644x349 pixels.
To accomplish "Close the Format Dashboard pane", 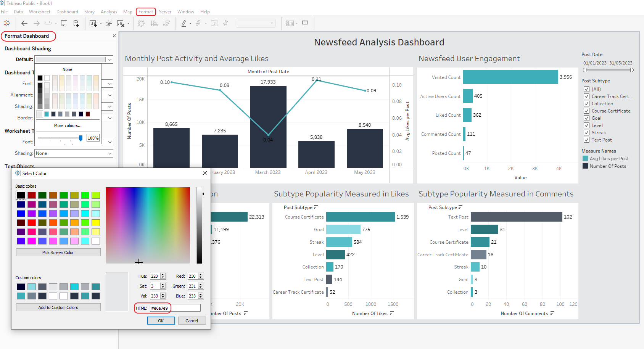I will pos(114,36).
